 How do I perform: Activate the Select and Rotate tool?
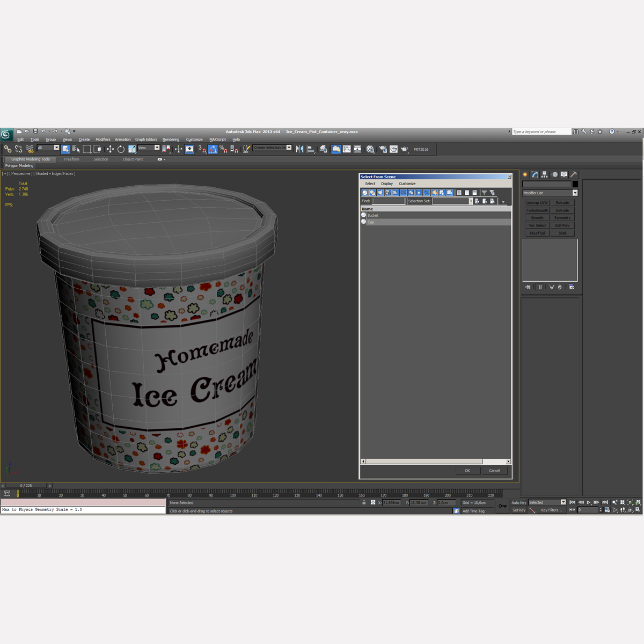(121, 149)
